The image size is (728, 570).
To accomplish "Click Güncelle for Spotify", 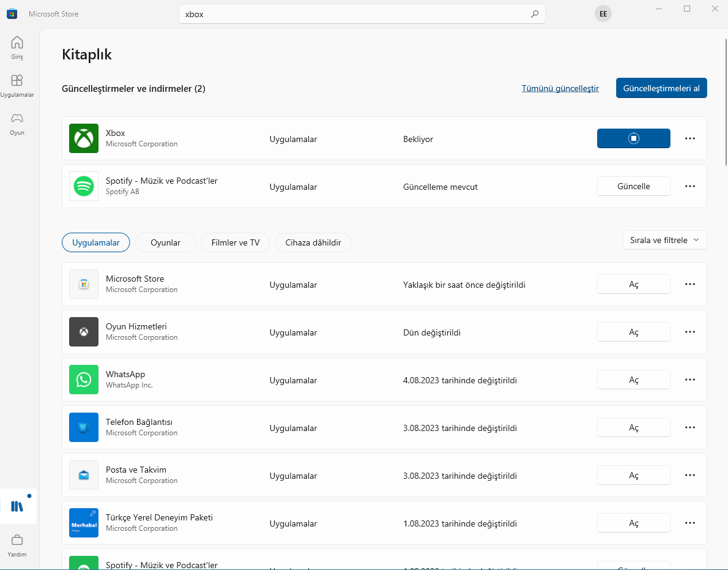I will (633, 186).
